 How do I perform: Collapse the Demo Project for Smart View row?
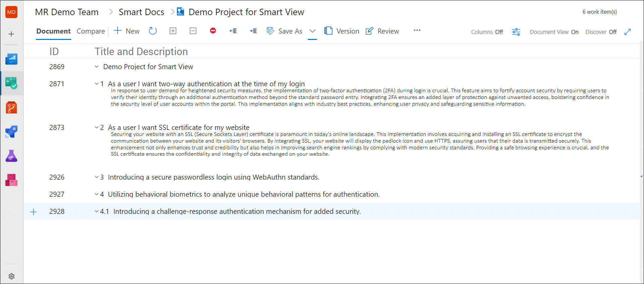coord(97,66)
